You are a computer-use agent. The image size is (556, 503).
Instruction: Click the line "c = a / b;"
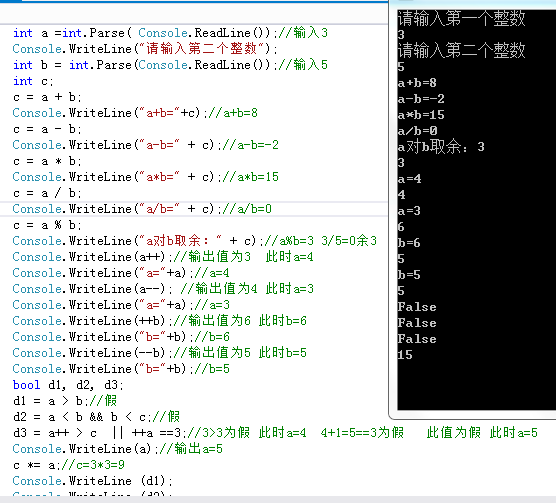coord(47,193)
